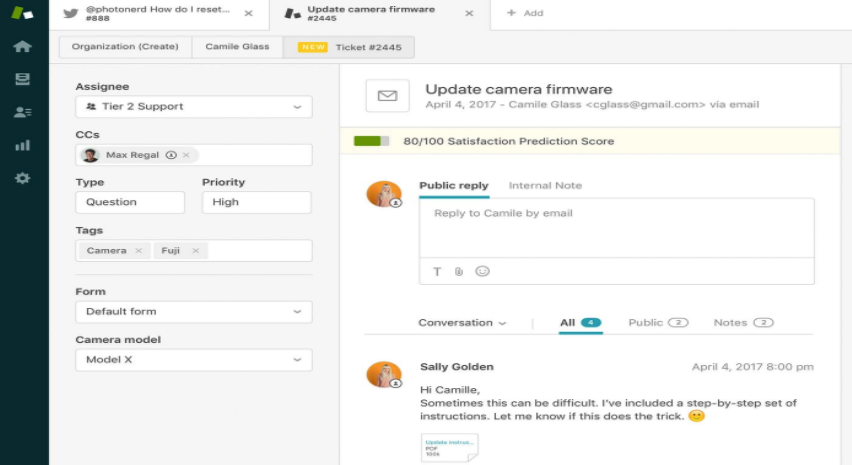Click the Twitter bird icon on first tab
The image size is (852, 465).
point(71,13)
